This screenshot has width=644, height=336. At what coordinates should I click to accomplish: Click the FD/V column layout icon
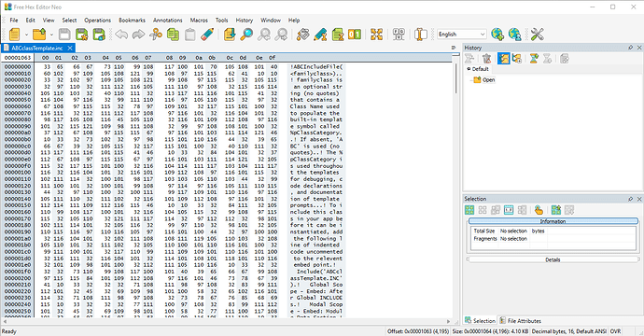coord(399,35)
